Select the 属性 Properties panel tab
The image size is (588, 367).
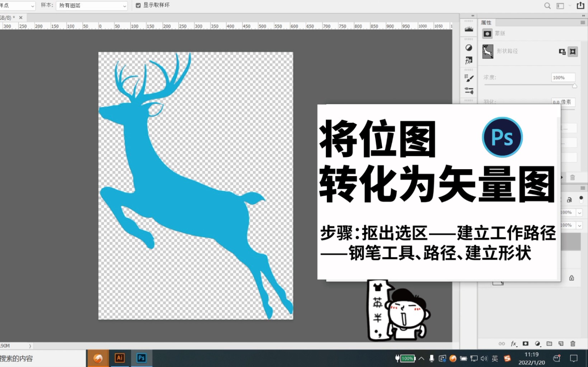[487, 22]
